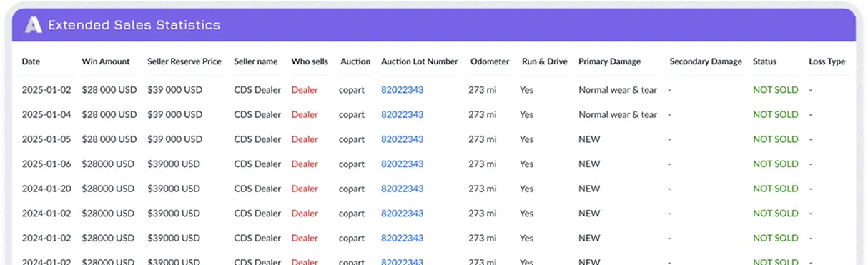The width and height of the screenshot is (868, 265).
Task: Click the Extended Sales Statistics title
Action: 134,25
